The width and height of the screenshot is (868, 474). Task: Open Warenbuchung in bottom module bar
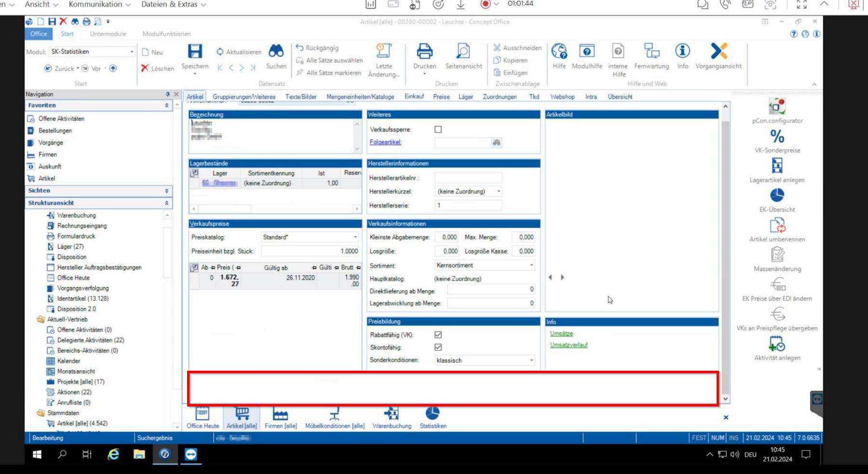[392, 418]
